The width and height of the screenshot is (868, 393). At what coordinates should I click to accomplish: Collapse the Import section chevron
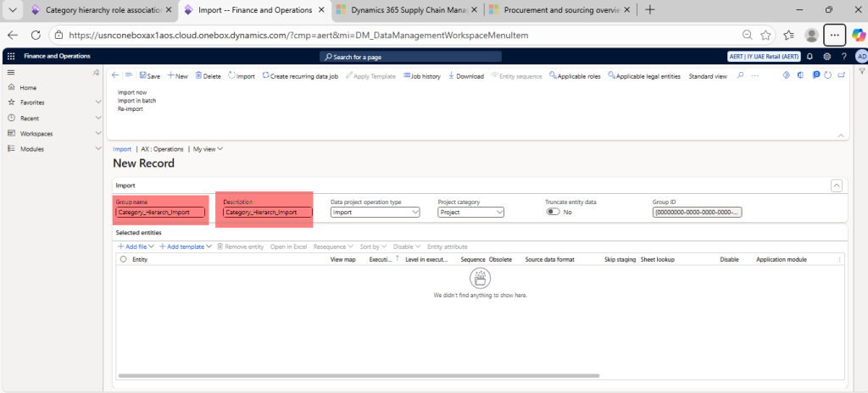837,185
